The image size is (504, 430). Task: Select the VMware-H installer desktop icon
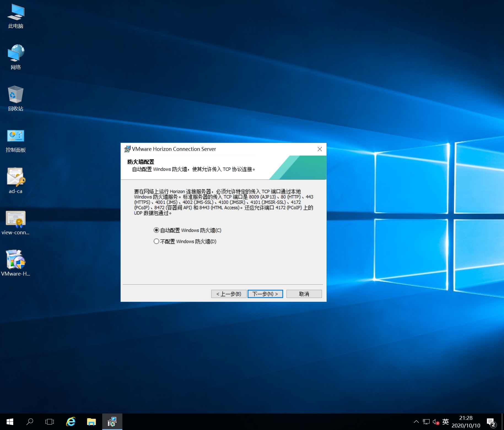(x=16, y=263)
